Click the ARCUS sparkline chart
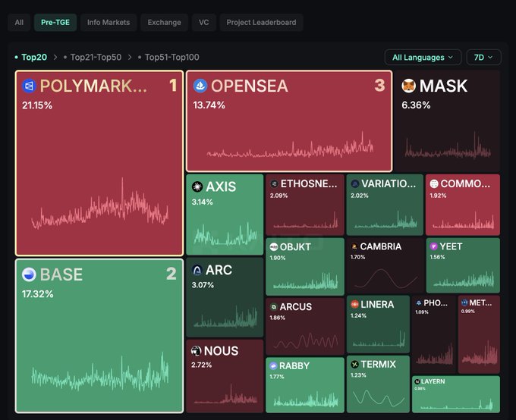Screen dimensions: 516x420 point(306,340)
